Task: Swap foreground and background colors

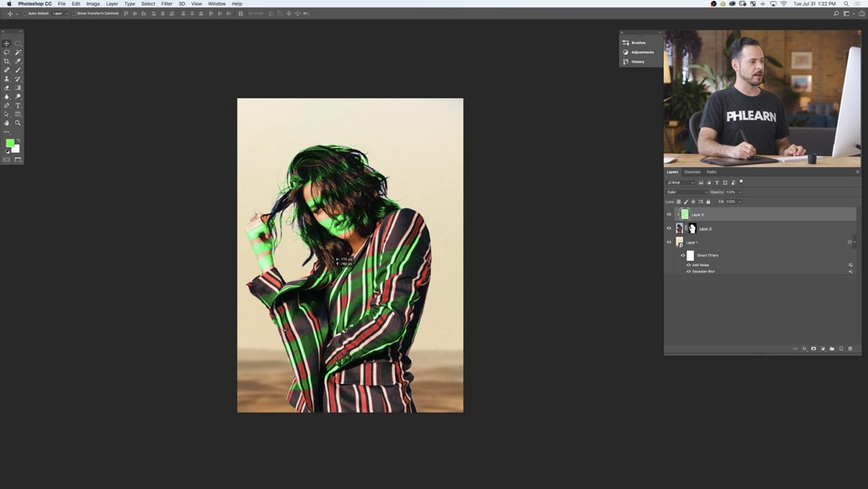Action: click(x=18, y=140)
